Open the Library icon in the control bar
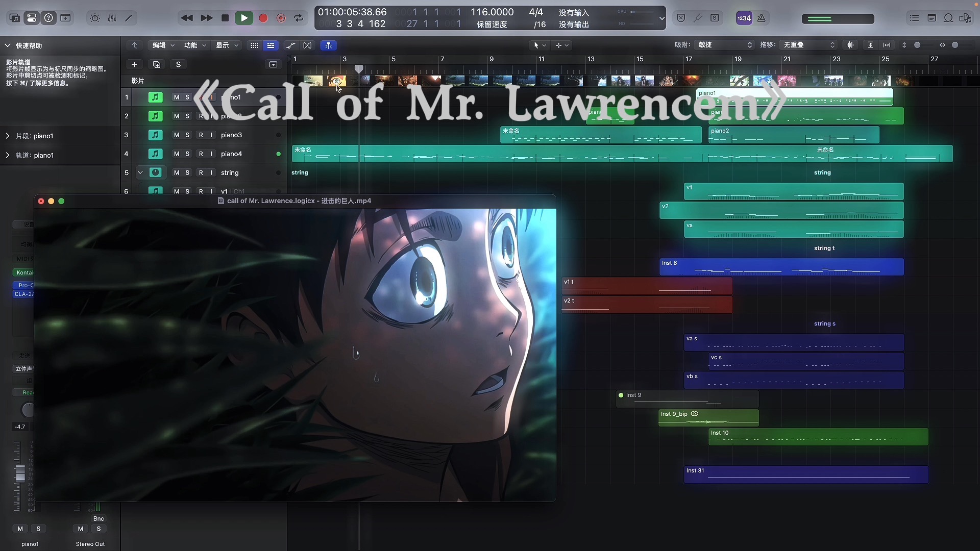Screen dimensions: 980x551 coord(15,18)
